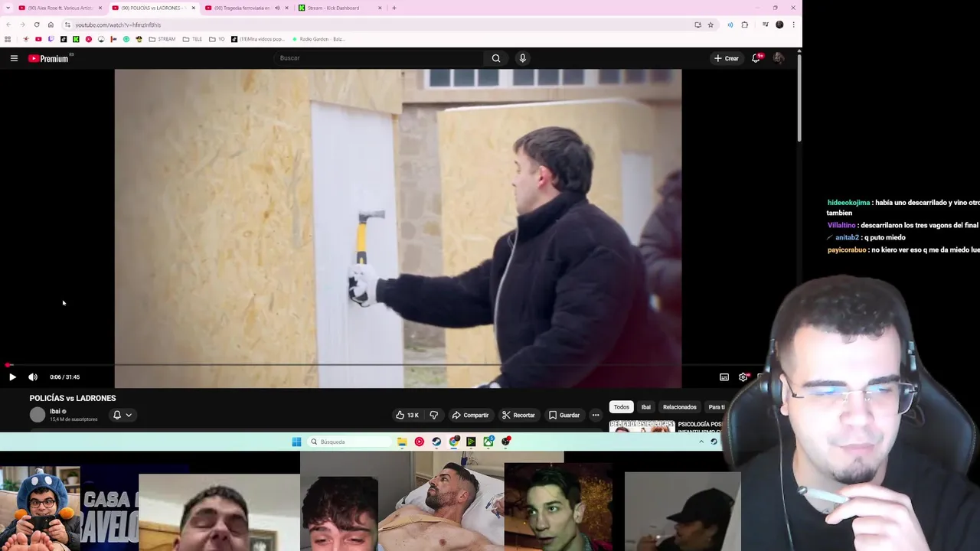Click the taskbar Búsqueda search box

351,442
